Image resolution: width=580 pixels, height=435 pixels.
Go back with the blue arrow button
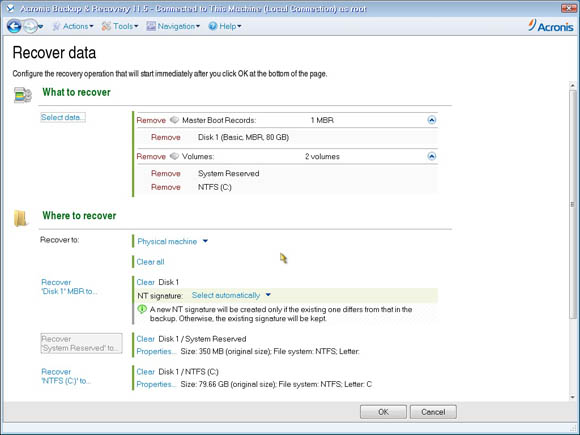tap(14, 26)
